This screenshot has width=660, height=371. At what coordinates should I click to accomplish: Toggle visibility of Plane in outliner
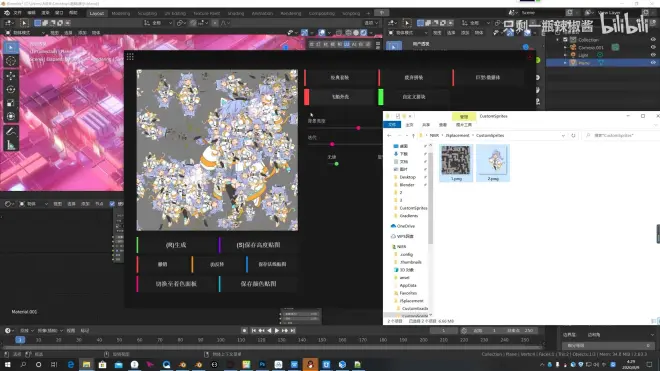(653, 62)
